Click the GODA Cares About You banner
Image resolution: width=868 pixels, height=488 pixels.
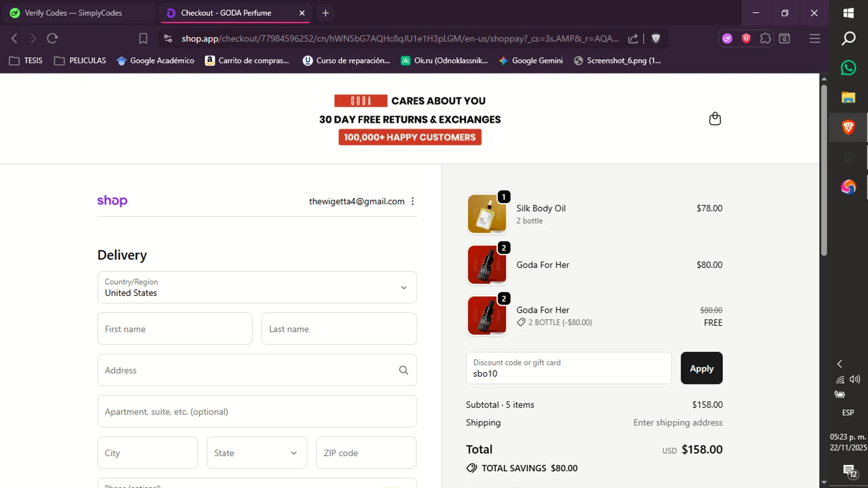[x=410, y=119]
